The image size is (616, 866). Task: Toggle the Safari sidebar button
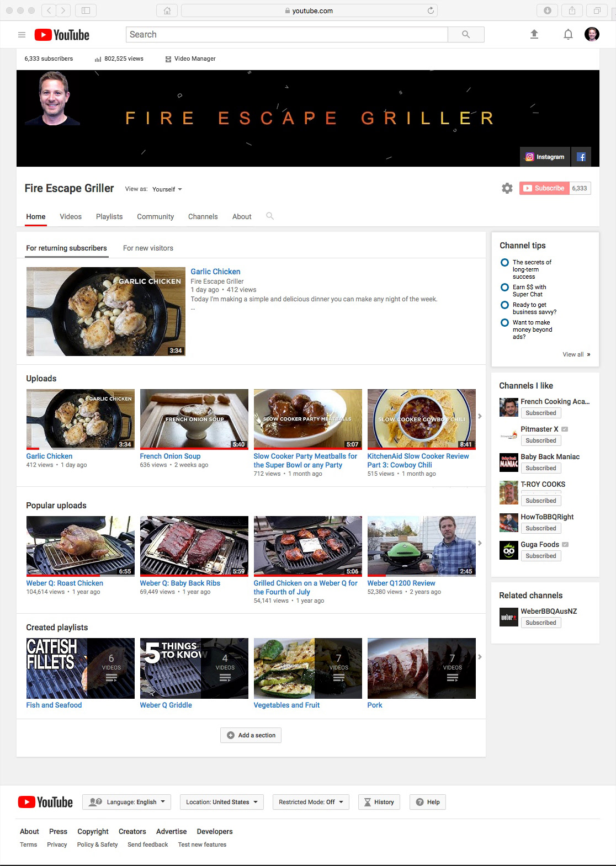(x=86, y=10)
